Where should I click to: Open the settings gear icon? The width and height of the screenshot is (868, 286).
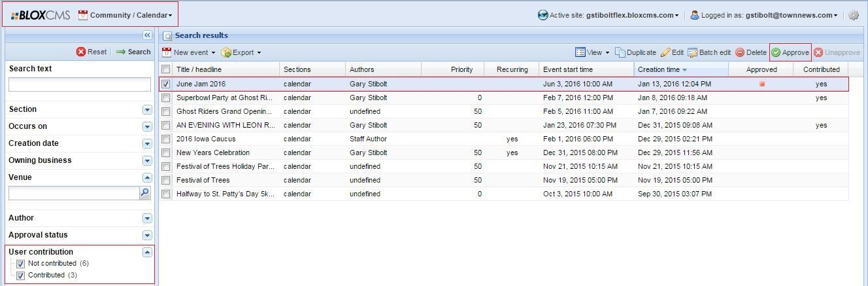[x=854, y=15]
